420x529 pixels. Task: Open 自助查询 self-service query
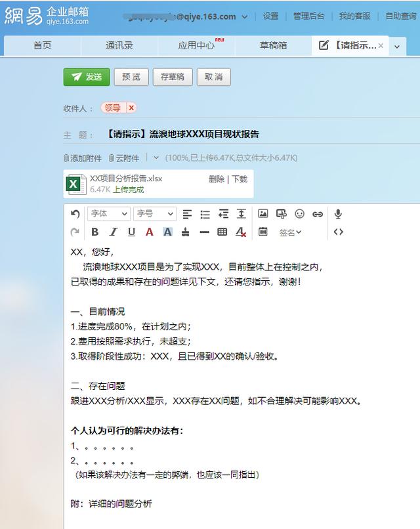401,16
